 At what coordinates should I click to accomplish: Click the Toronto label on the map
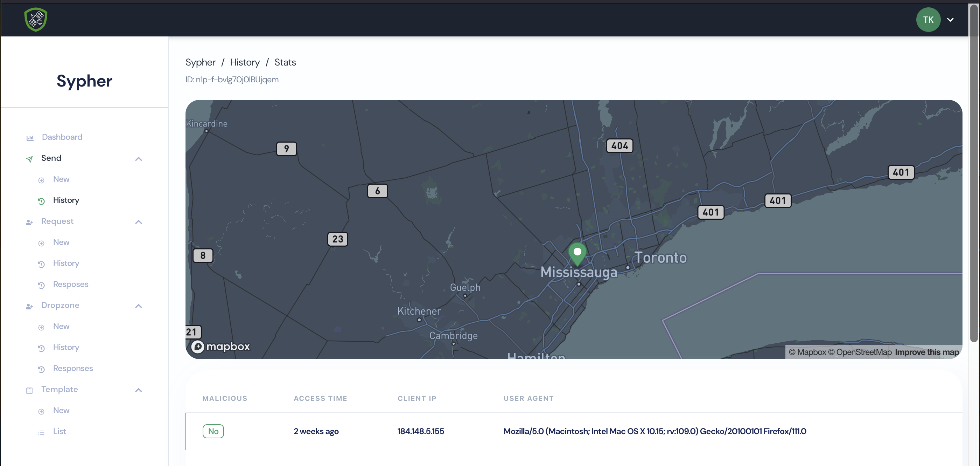(660, 258)
